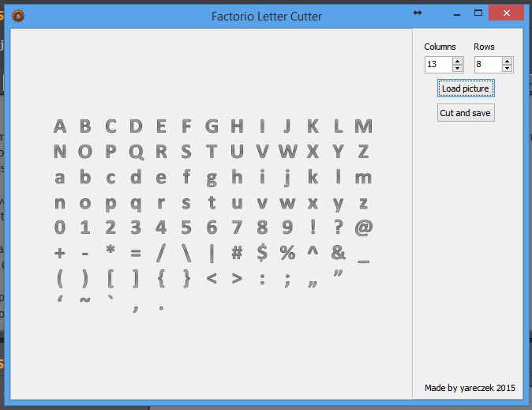Screen dimensions: 532x410
Task: Decrease the Columns value with down arrow
Action: coord(457,68)
